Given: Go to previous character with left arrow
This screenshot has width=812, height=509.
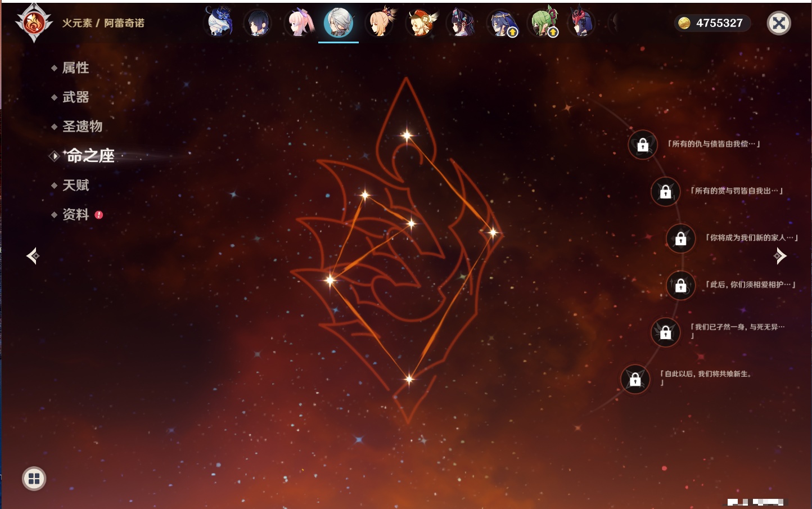Looking at the screenshot, I should (x=33, y=256).
